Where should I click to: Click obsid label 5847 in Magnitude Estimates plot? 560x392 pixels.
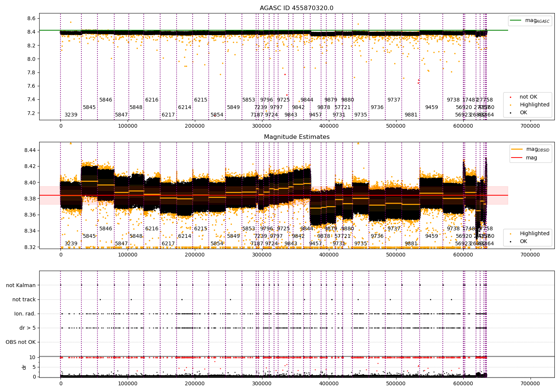click(121, 243)
